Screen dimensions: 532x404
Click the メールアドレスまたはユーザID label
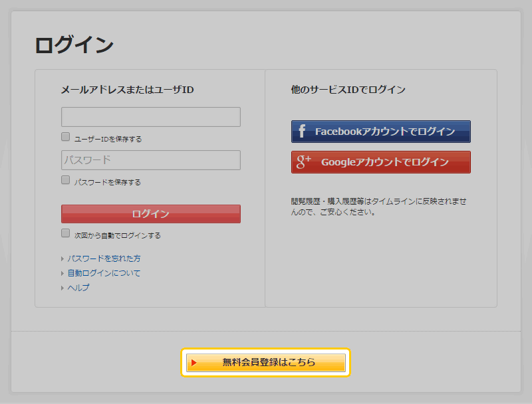click(x=127, y=90)
